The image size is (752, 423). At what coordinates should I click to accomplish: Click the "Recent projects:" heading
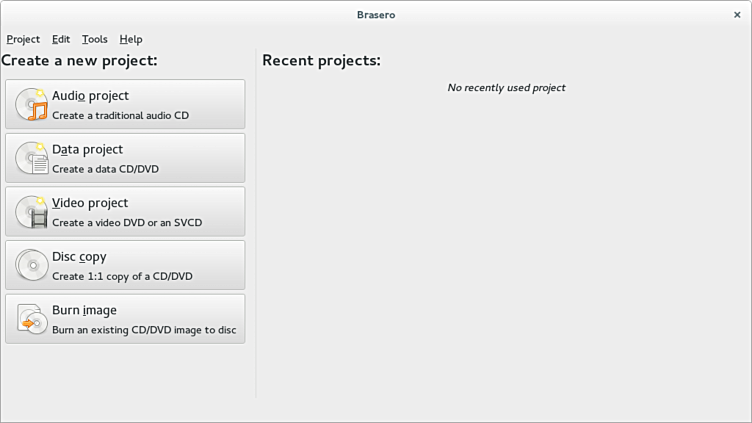coord(321,61)
